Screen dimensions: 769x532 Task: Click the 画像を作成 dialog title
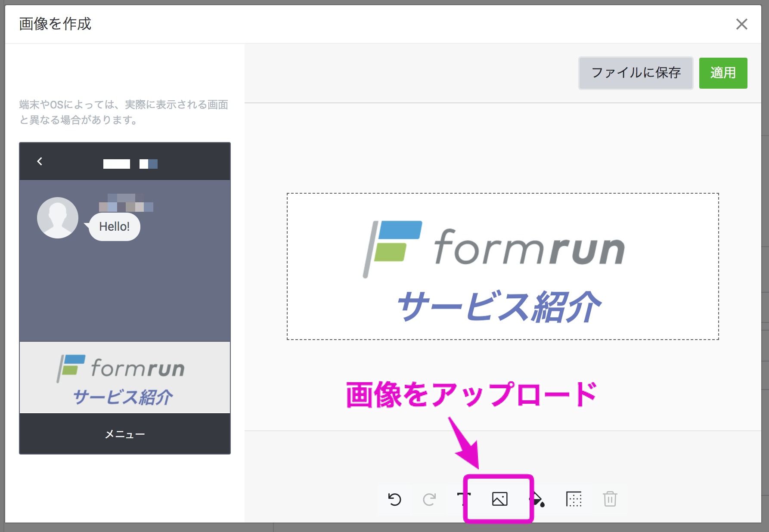click(55, 24)
